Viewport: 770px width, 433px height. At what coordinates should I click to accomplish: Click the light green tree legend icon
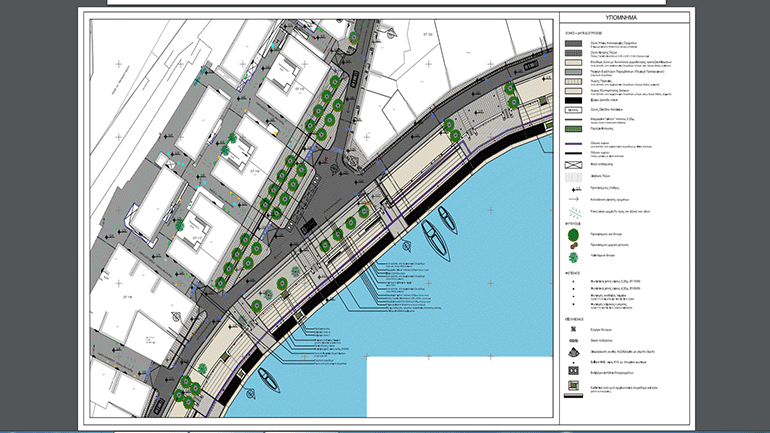point(575,257)
